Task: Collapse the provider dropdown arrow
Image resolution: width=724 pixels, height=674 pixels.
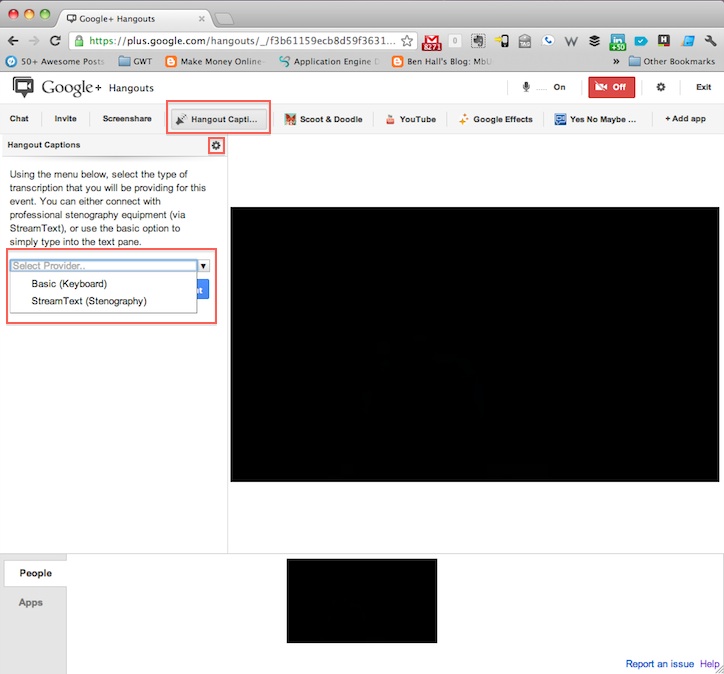Action: [203, 265]
